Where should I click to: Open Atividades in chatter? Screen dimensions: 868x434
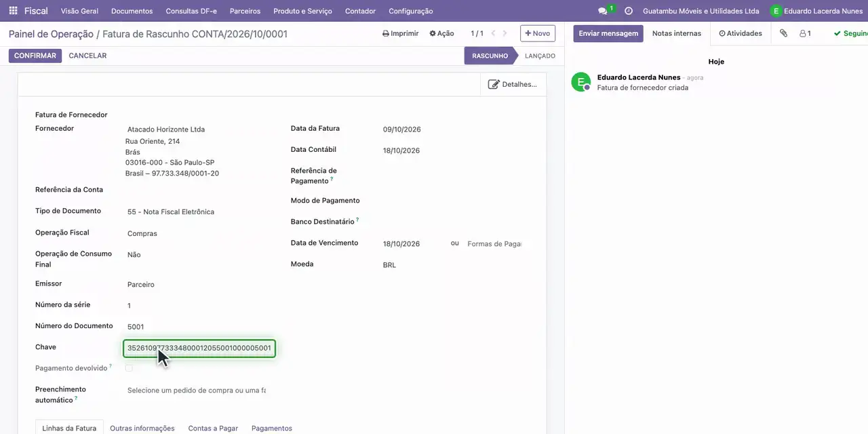click(741, 33)
